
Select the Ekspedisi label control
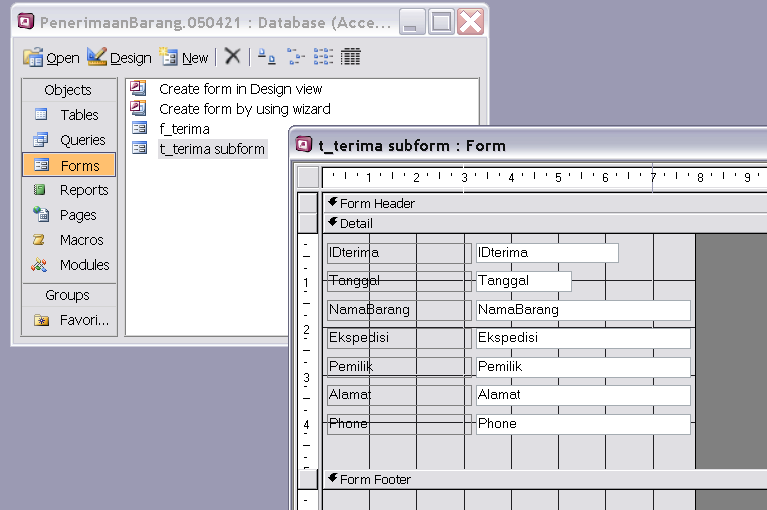pos(399,338)
